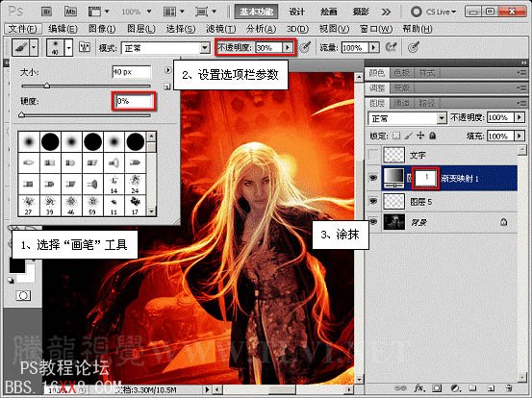This screenshot has width=532, height=398.
Task: Open the 滤镜(T) menu
Action: coord(221,29)
